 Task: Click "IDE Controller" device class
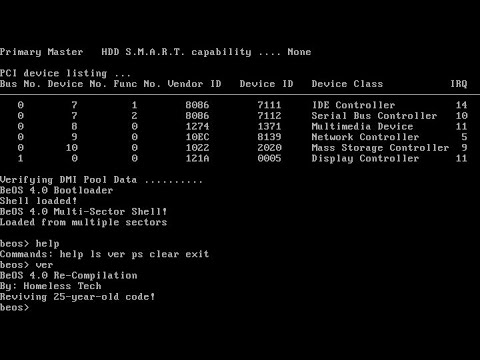point(353,105)
